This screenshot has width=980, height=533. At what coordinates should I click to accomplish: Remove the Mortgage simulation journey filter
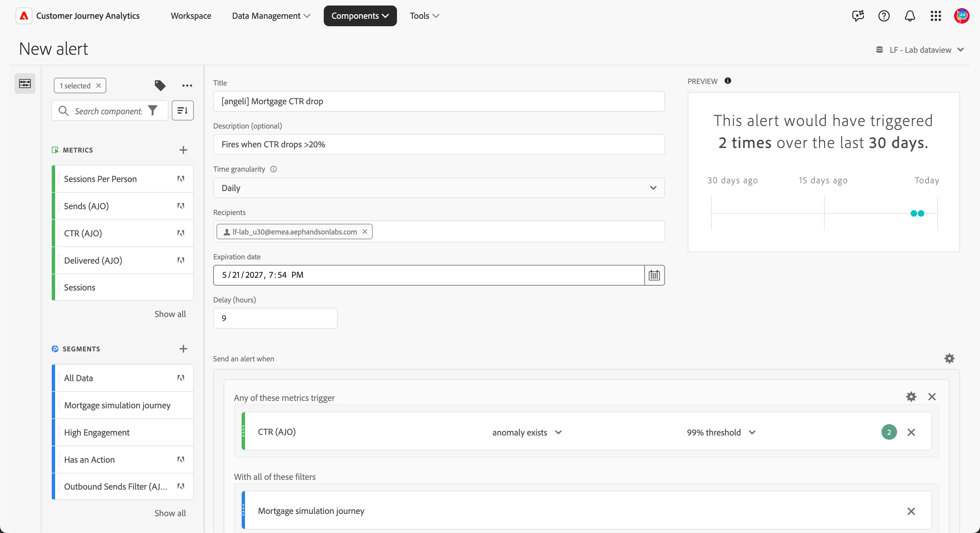[911, 511]
